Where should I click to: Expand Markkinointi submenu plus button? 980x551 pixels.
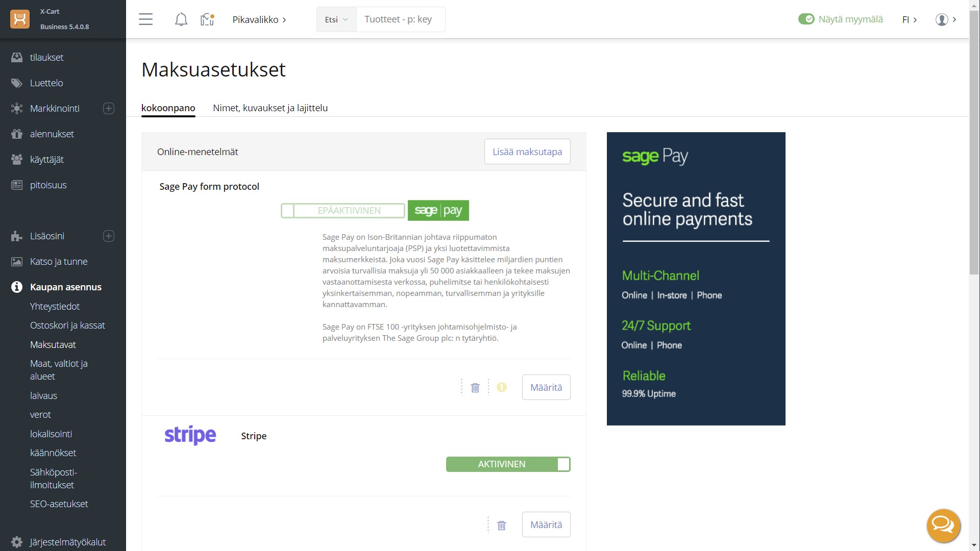point(109,108)
